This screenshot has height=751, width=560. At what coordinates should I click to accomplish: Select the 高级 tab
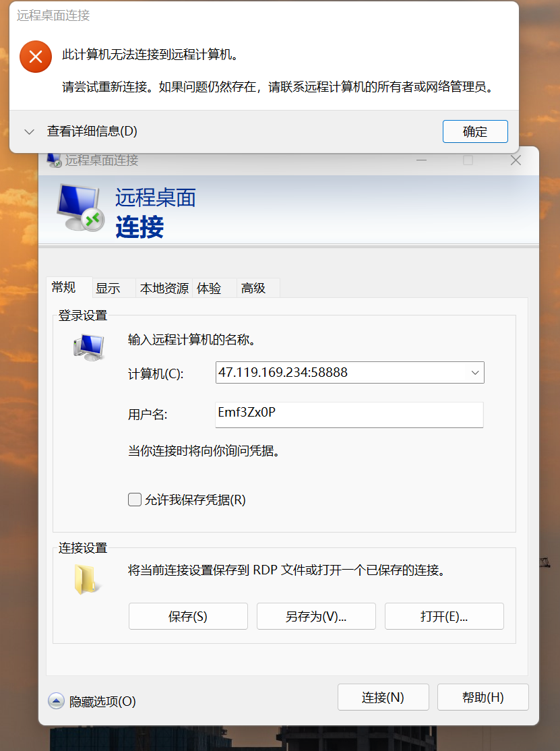(259, 289)
